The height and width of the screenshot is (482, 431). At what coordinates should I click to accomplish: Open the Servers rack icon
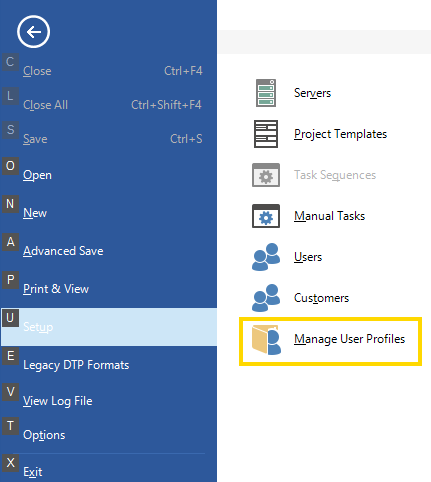point(266,93)
